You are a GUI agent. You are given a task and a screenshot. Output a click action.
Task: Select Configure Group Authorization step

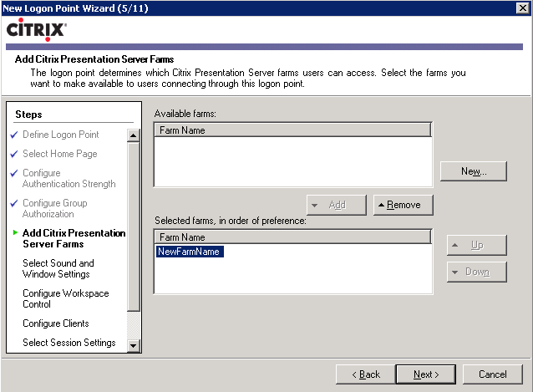(x=55, y=208)
